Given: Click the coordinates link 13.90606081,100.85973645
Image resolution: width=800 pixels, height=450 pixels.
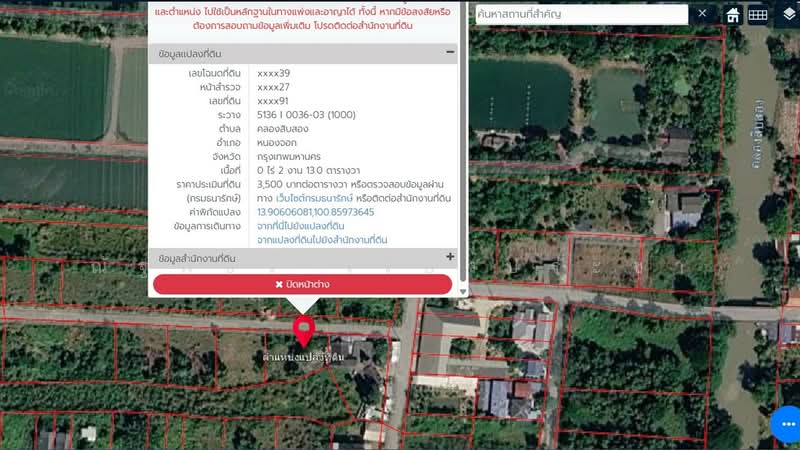Looking at the screenshot, I should point(315,213).
